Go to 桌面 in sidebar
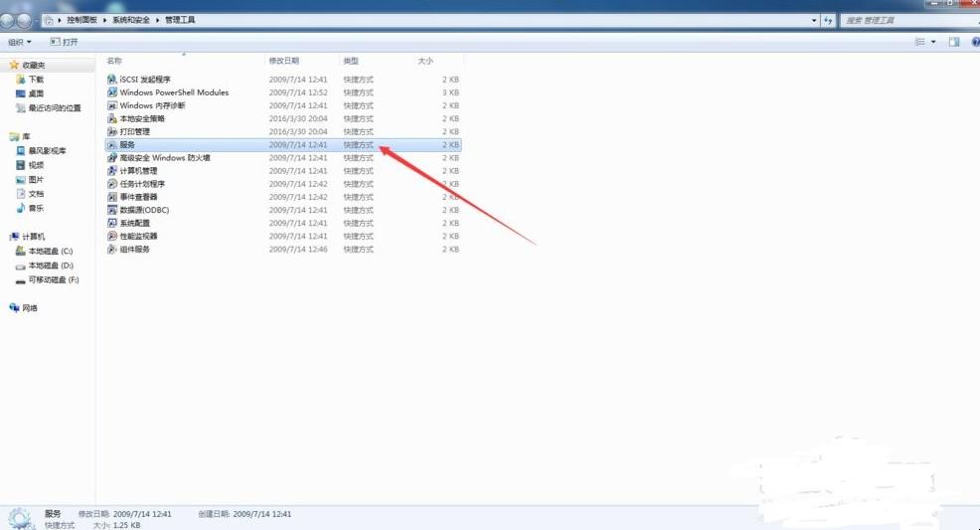980x530 pixels. (x=30, y=93)
